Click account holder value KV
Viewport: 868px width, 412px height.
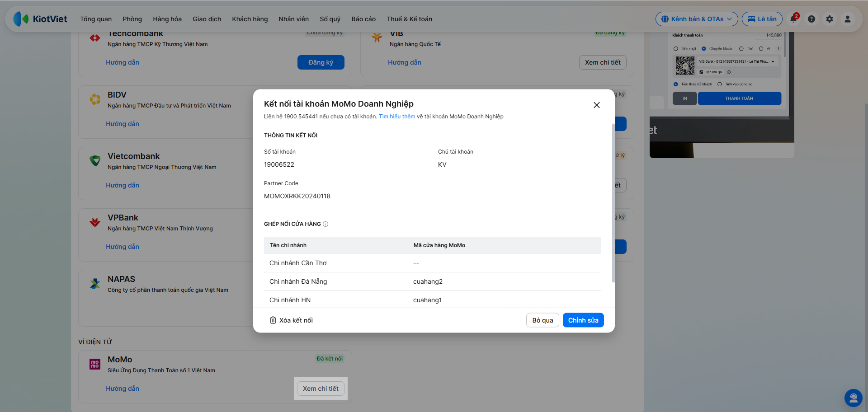click(442, 164)
